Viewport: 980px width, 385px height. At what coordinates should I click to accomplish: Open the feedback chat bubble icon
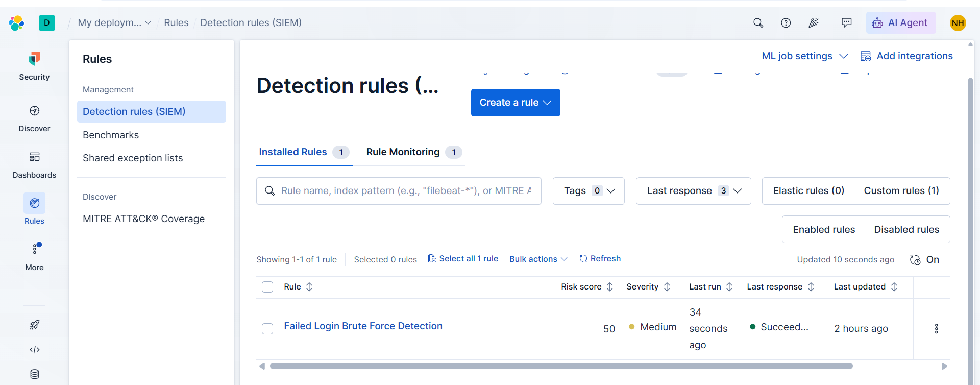[846, 22]
